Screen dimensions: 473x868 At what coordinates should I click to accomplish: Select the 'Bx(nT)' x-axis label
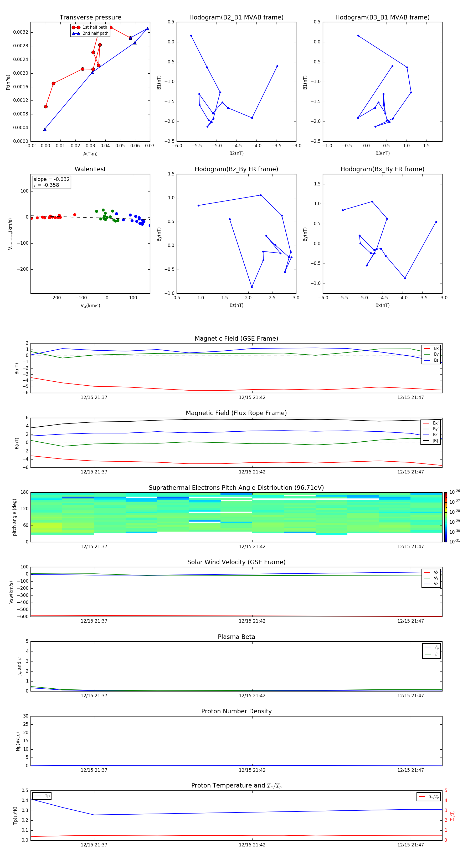pyautogui.click(x=382, y=305)
